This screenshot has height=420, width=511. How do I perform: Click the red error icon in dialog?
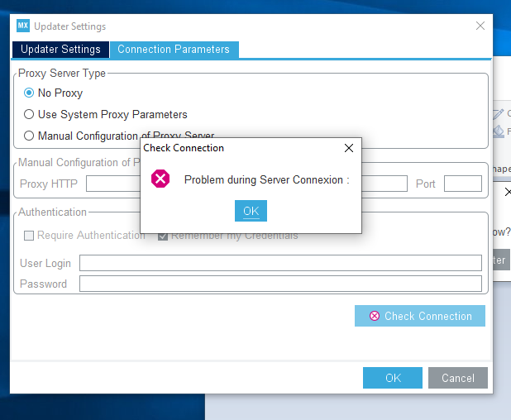[x=160, y=179]
